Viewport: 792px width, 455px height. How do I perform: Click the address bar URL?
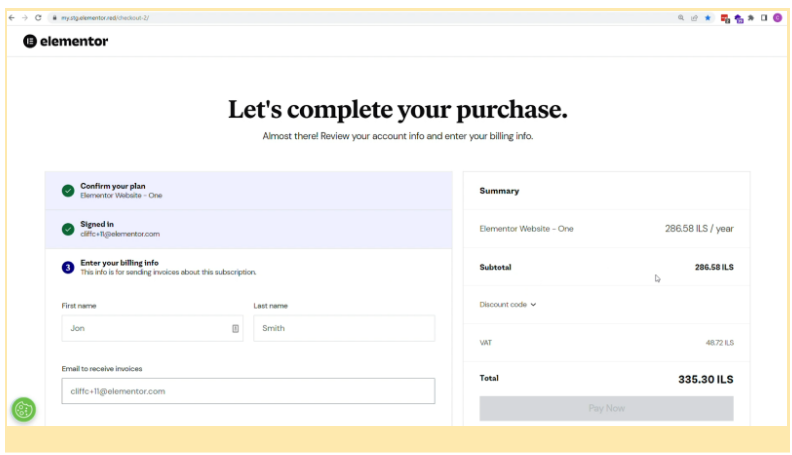coord(105,18)
